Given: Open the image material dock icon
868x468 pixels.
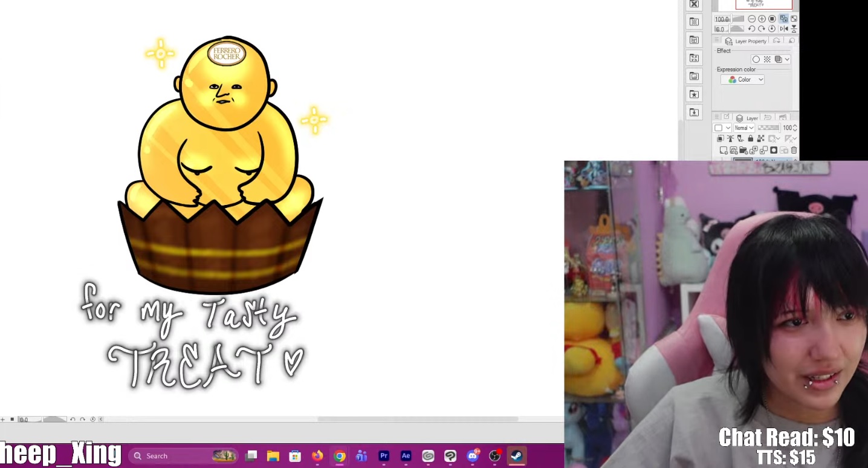Looking at the screenshot, I should [x=694, y=76].
